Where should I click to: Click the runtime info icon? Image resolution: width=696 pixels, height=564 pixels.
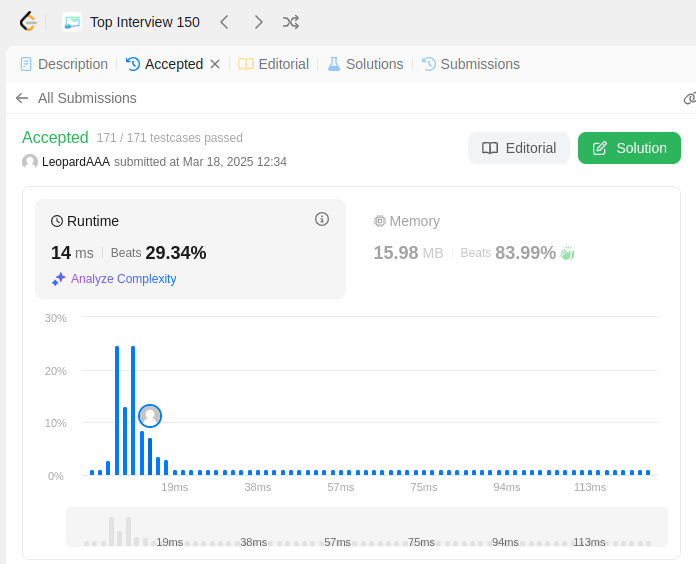[x=322, y=219]
